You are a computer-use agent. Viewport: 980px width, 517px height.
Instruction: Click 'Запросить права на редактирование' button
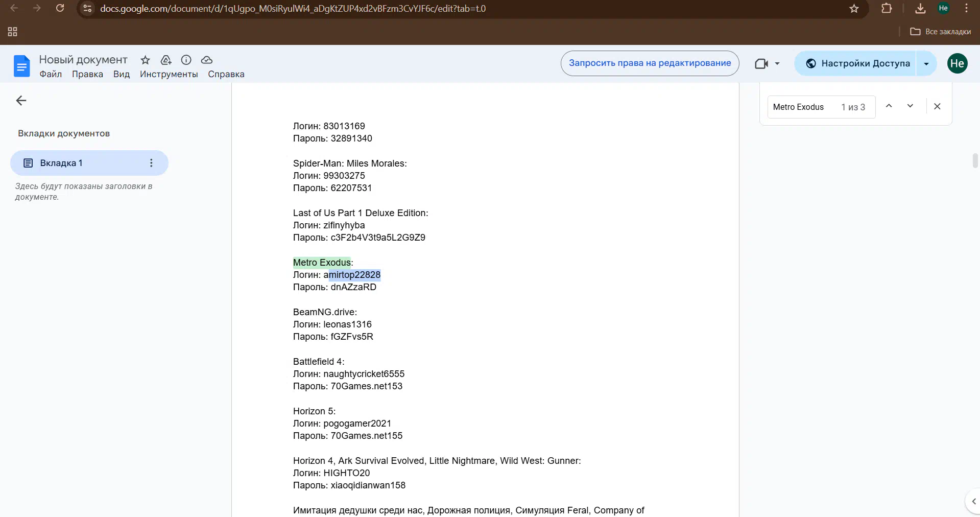tap(650, 63)
